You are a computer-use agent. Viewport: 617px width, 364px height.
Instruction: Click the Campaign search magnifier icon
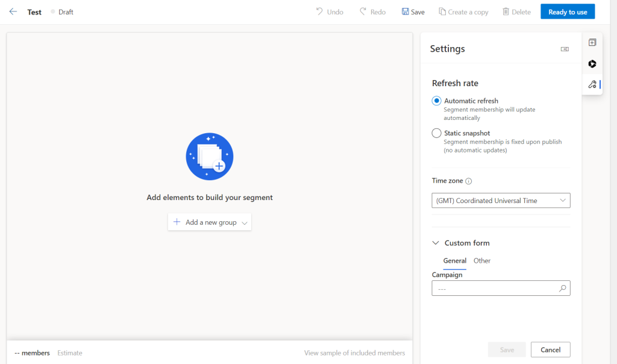click(563, 289)
